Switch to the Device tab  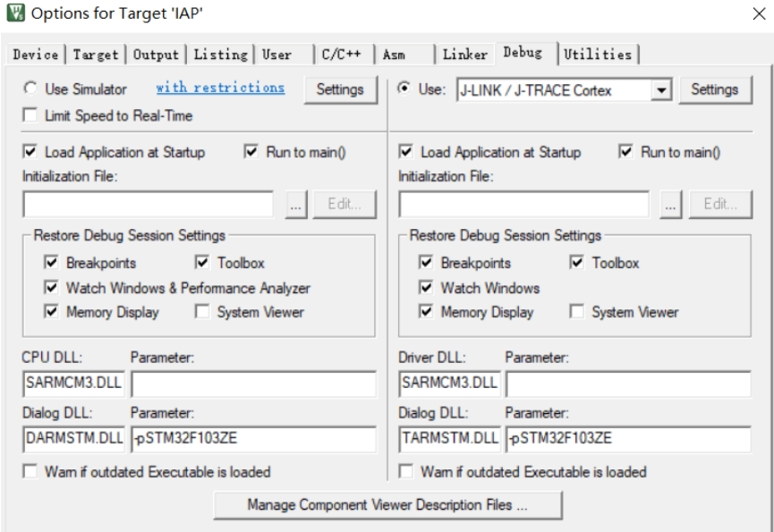pyautogui.click(x=36, y=55)
